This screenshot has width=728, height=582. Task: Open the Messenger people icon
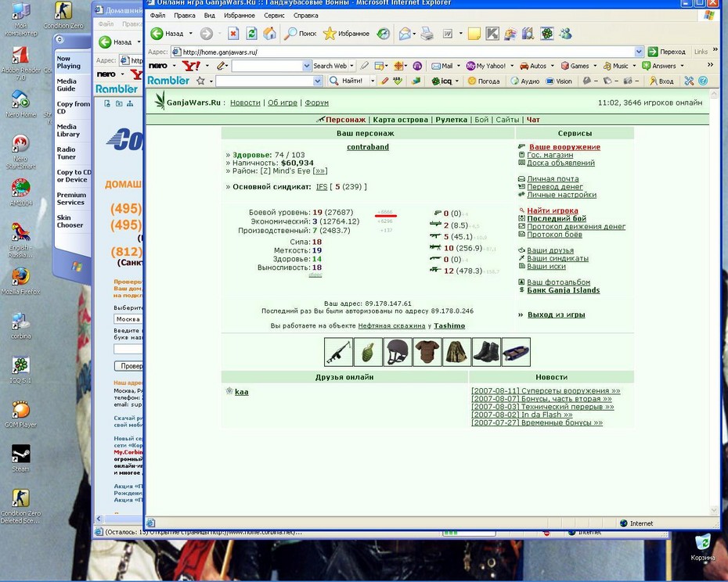tap(565, 34)
